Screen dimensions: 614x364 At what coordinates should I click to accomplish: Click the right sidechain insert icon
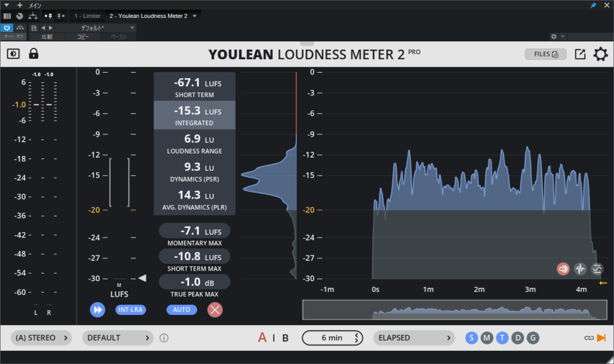[61, 16]
